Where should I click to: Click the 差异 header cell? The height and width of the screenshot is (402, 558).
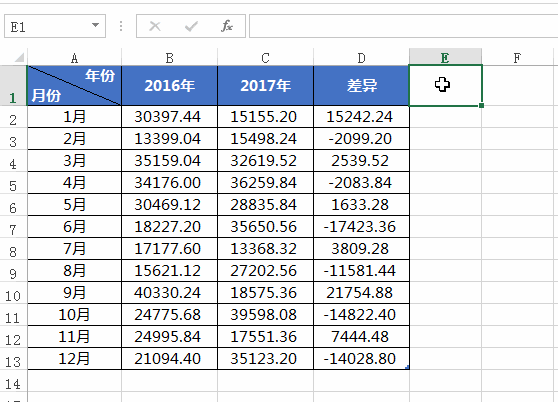(362, 86)
